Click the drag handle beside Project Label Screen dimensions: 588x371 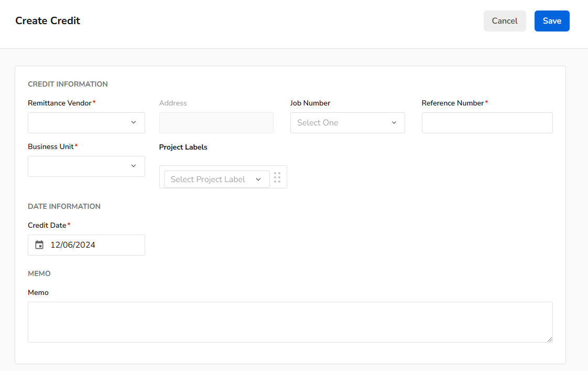pyautogui.click(x=277, y=177)
